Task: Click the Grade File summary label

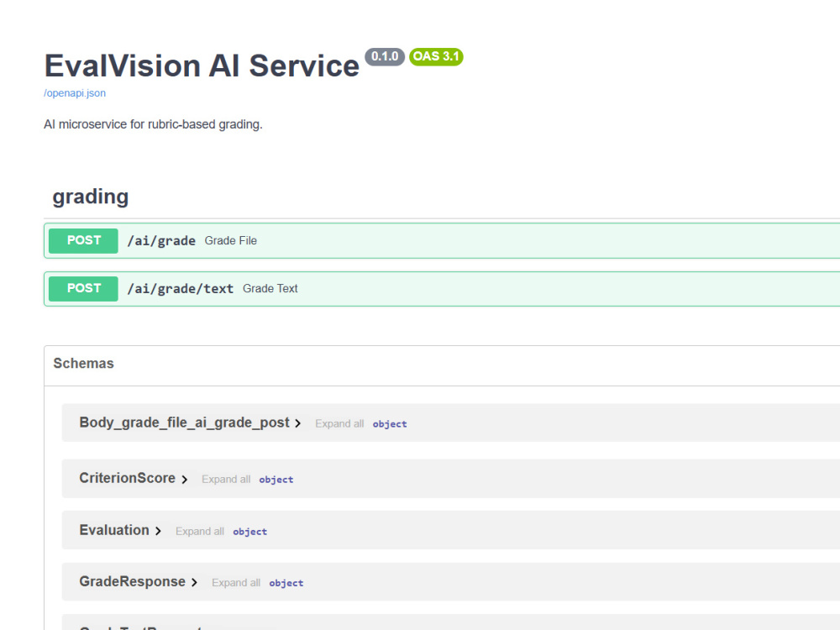Action: pos(231,241)
